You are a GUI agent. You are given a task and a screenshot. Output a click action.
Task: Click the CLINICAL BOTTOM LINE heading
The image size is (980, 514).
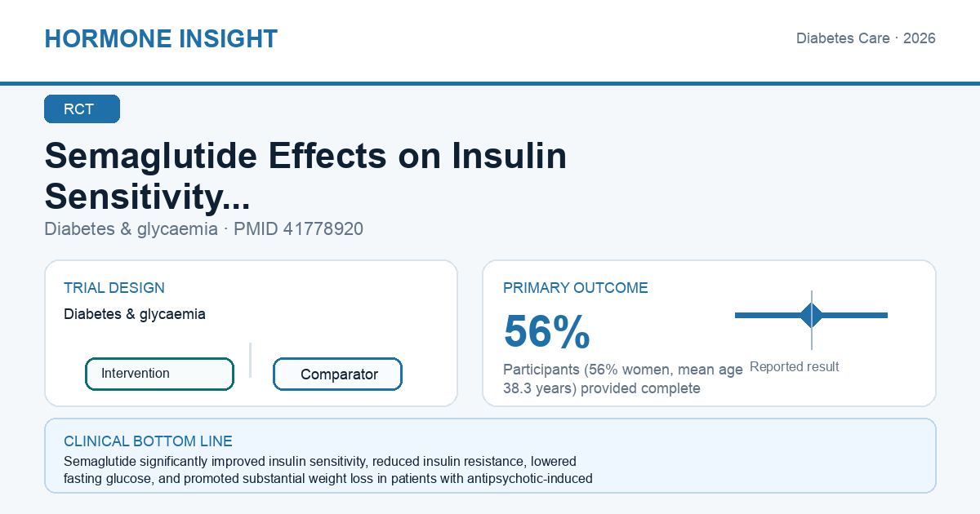pos(148,441)
